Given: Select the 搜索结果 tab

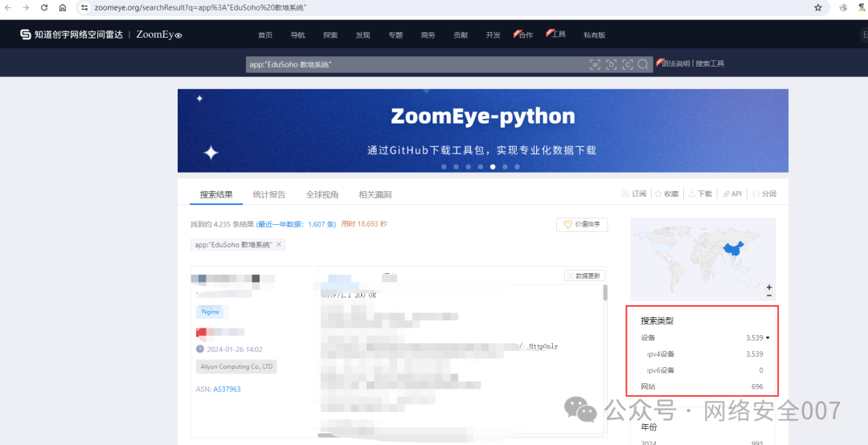Looking at the screenshot, I should [x=216, y=194].
